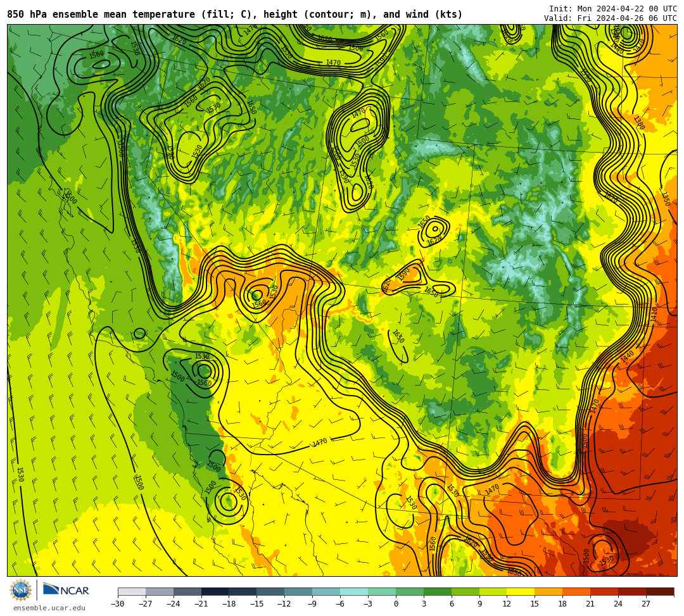
Task: Click the 1440 height contour label
Action: pyautogui.click(x=627, y=356)
